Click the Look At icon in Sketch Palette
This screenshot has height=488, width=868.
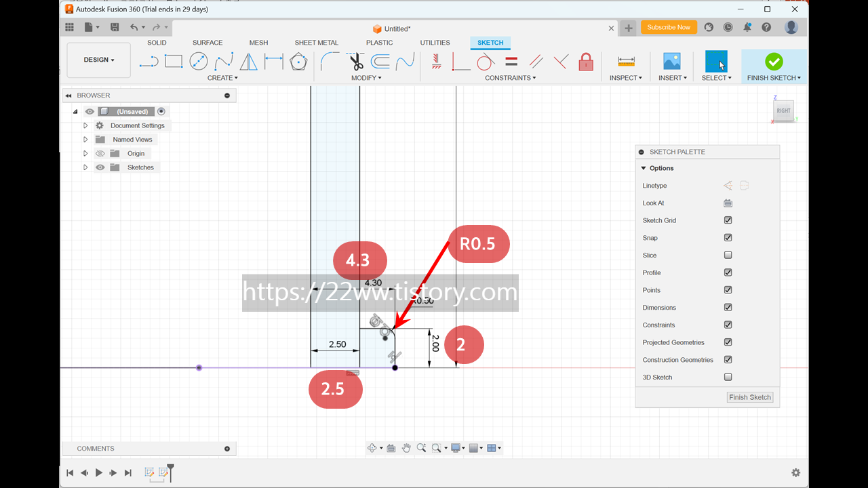tap(728, 203)
